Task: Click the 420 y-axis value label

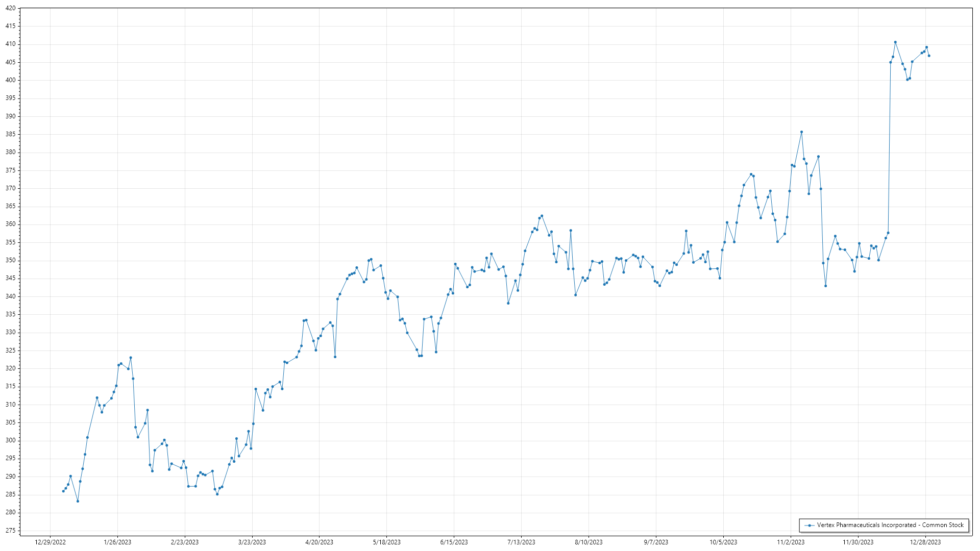Action: click(x=10, y=8)
